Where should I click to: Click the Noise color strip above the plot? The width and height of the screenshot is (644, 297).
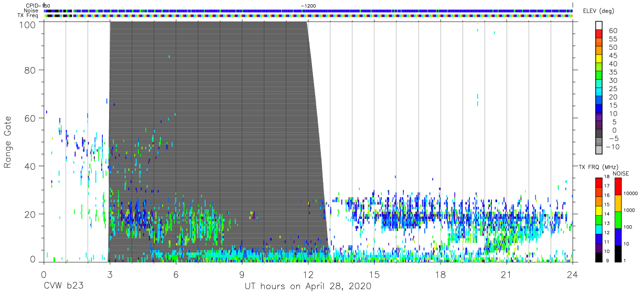(308, 10)
